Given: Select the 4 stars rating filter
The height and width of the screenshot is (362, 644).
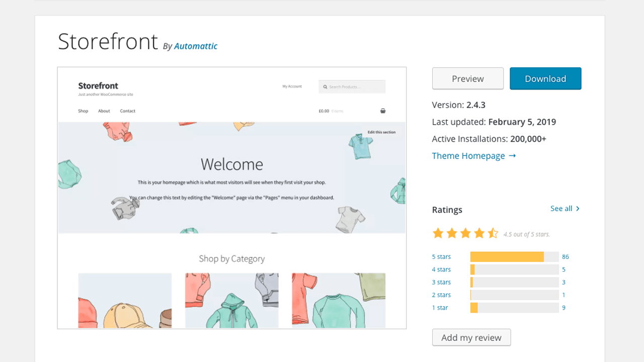Looking at the screenshot, I should click(441, 269).
